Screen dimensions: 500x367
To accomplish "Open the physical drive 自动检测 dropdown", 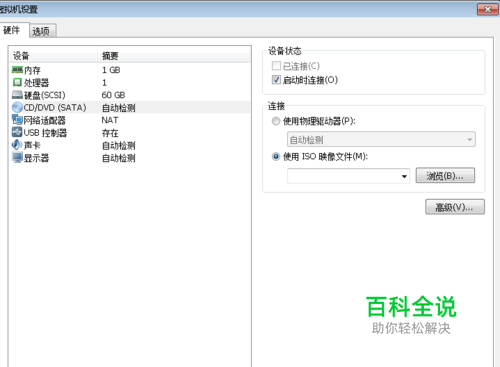I will [381, 139].
